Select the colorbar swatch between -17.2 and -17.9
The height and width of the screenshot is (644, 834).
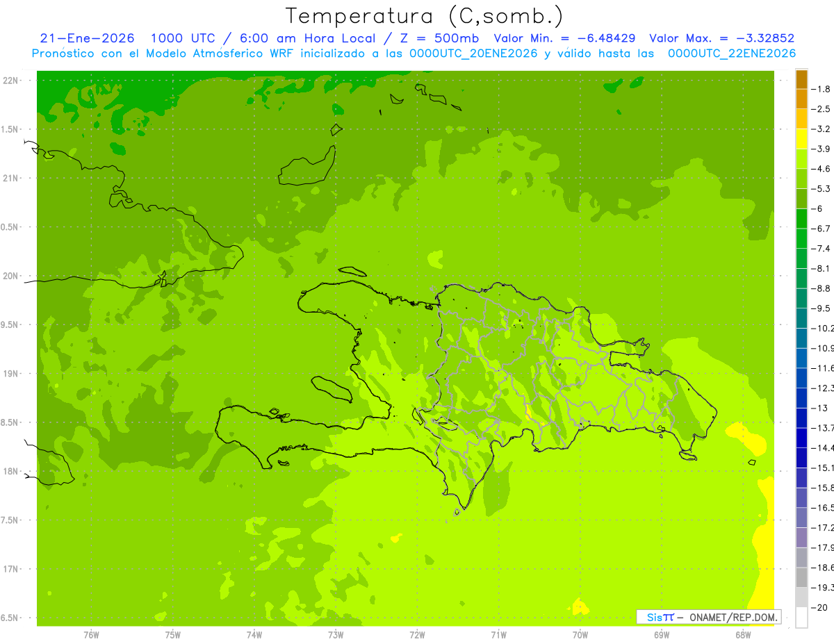(801, 538)
